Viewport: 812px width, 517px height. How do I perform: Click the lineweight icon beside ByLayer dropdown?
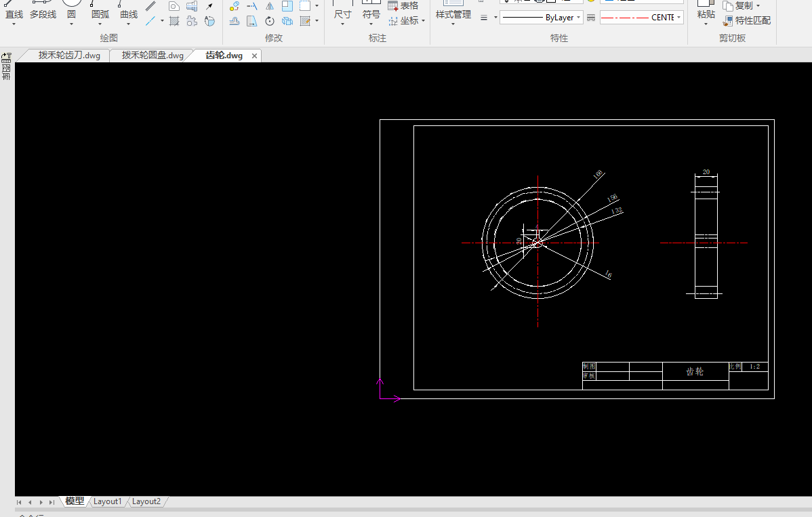click(483, 18)
